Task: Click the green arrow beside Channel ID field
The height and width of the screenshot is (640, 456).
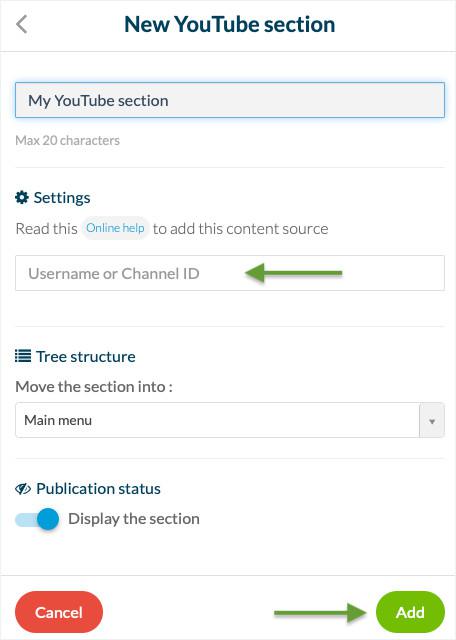Action: click(x=294, y=273)
